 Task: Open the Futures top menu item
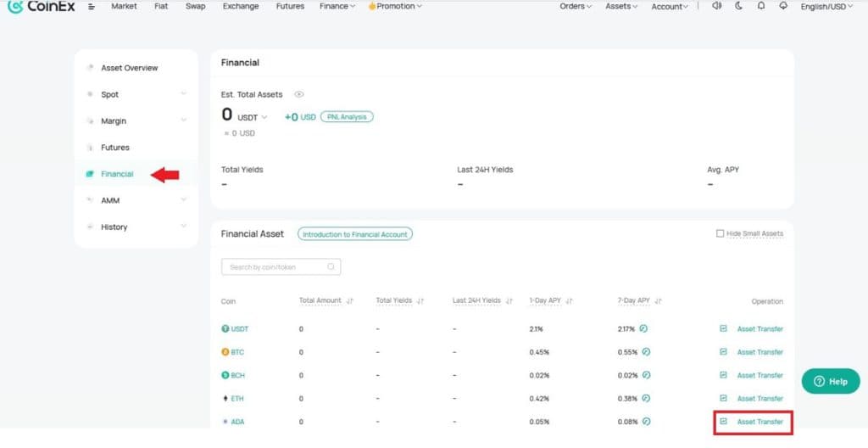tap(290, 6)
